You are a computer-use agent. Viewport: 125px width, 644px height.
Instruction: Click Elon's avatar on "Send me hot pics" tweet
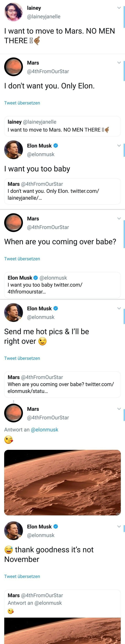[14, 313]
